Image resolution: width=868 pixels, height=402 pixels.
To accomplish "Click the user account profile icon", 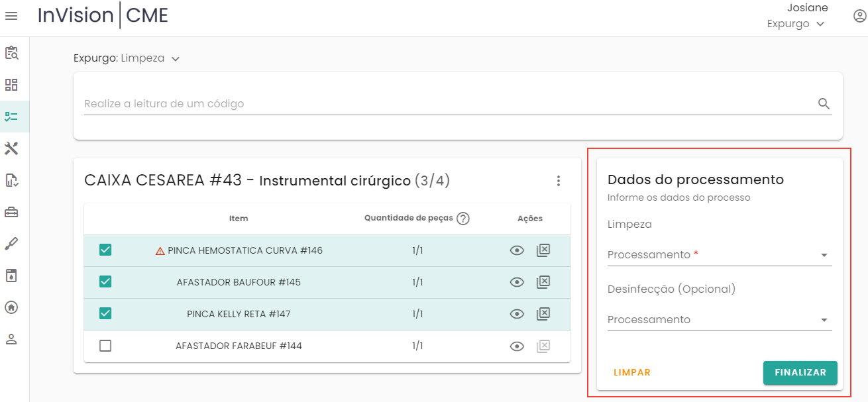I will point(859,17).
